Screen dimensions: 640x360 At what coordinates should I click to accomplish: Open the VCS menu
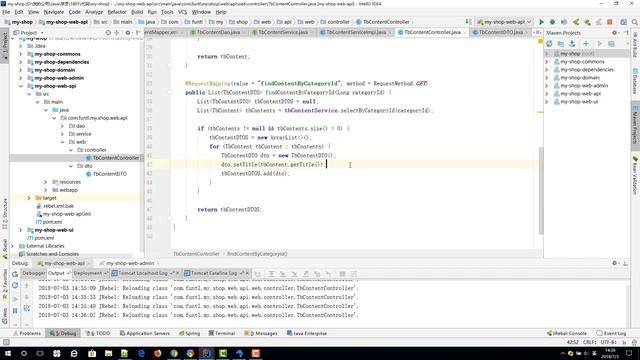pyautogui.click(x=182, y=12)
